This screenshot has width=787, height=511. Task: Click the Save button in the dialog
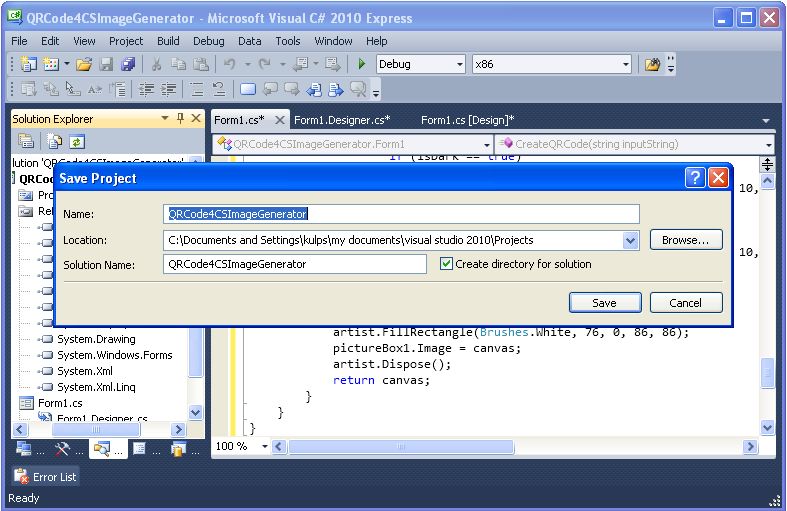point(605,303)
